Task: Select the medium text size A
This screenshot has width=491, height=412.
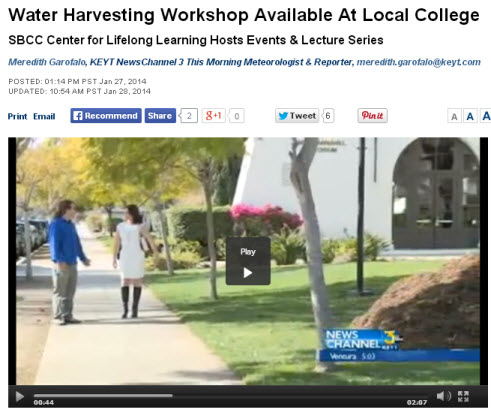Action: coord(470,117)
